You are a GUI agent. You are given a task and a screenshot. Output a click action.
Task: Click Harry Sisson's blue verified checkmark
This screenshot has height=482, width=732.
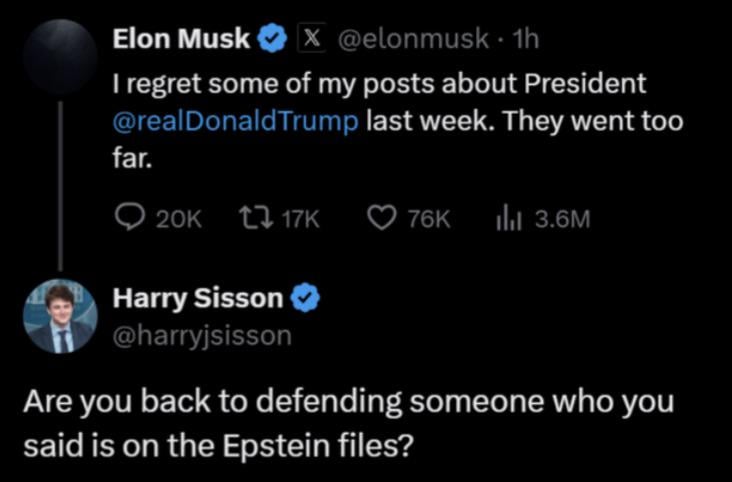[304, 297]
